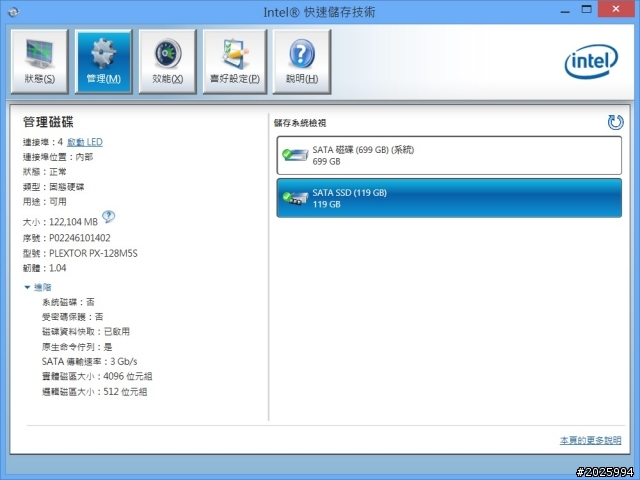Screen dimensions: 640x480
Task: Click the 受密碼保護：否 line
Action: [73, 317]
